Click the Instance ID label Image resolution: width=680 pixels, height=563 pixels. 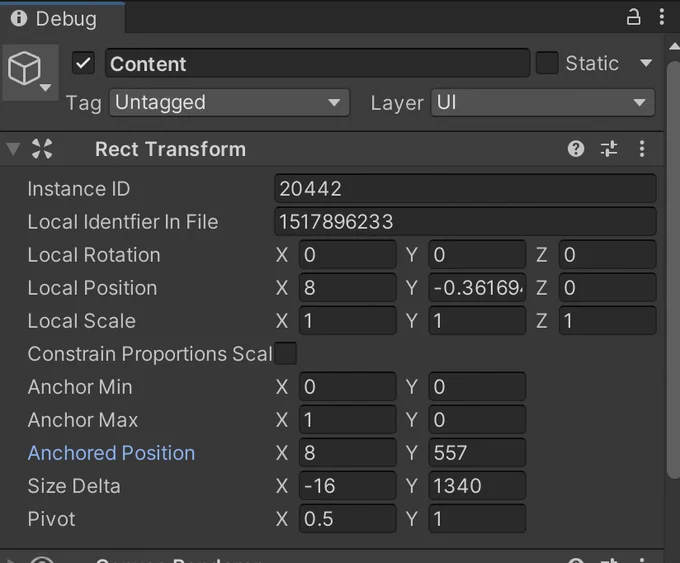[79, 189]
